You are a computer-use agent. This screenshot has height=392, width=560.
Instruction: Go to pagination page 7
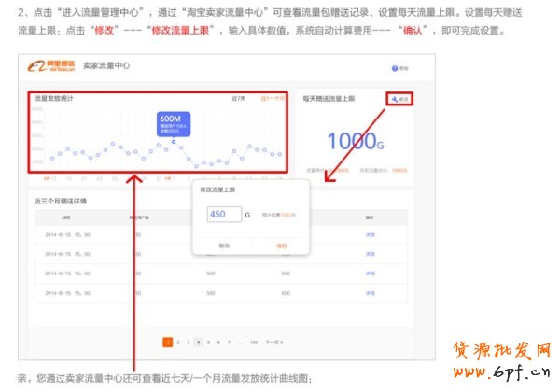[228, 343]
